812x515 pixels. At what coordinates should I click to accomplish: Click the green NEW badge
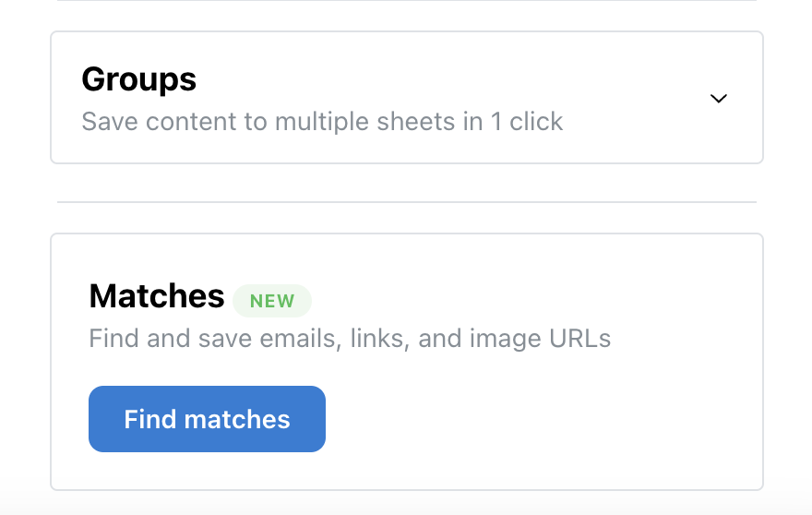[272, 301]
